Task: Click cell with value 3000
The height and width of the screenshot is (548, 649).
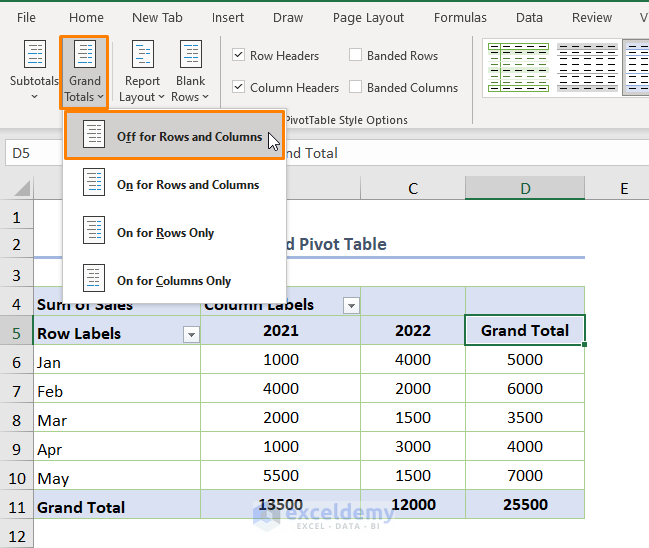Action: pyautogui.click(x=413, y=446)
